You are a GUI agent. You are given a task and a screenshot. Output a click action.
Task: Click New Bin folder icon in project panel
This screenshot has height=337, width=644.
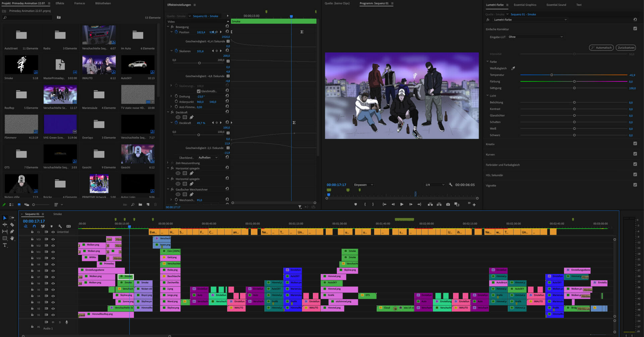pos(140,205)
